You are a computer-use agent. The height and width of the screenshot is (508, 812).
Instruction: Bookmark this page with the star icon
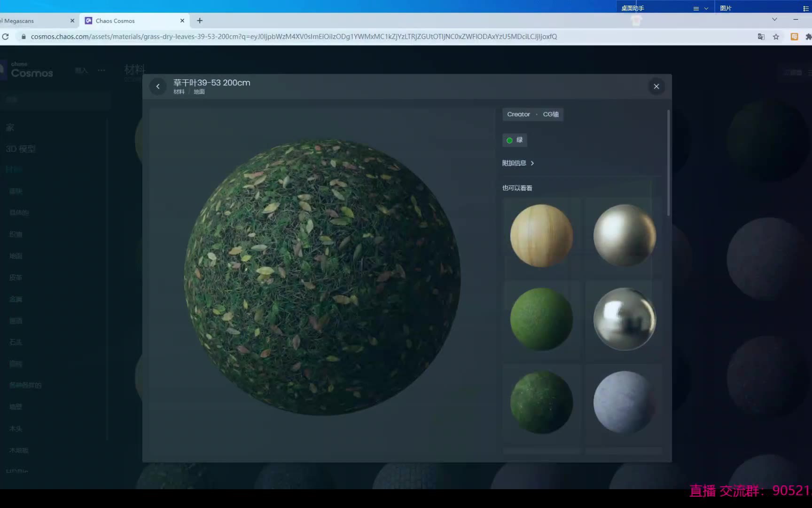click(776, 37)
